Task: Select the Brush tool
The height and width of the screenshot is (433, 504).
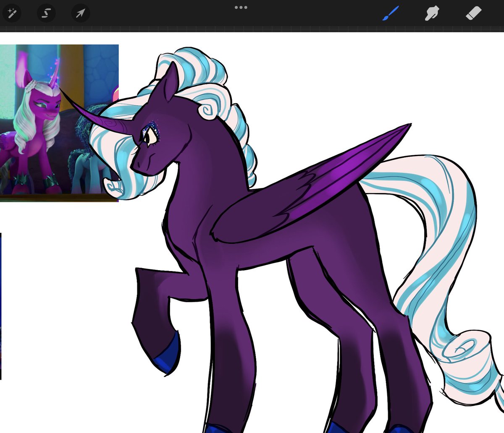Action: 391,13
